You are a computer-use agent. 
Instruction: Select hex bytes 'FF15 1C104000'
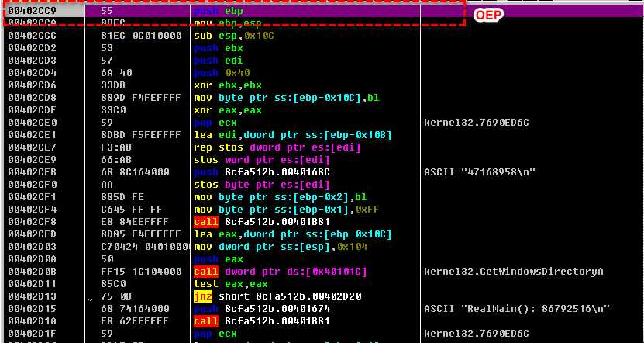pos(141,272)
